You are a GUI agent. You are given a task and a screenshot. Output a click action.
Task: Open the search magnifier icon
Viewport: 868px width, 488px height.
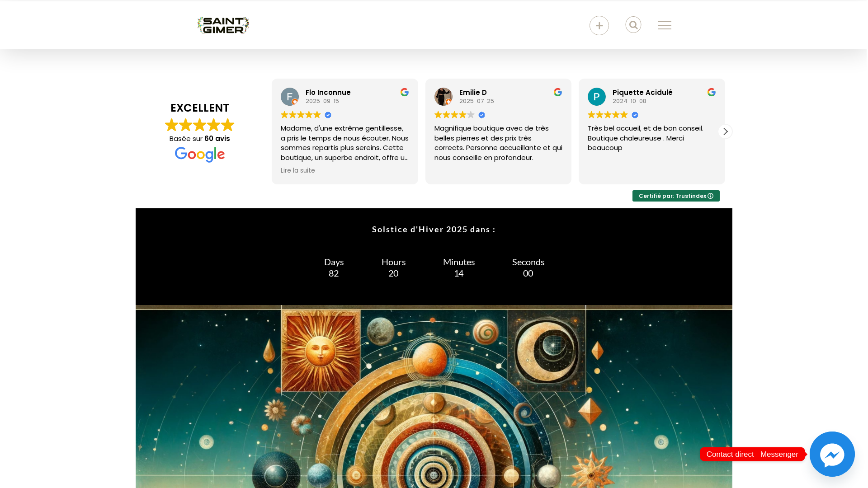[633, 25]
